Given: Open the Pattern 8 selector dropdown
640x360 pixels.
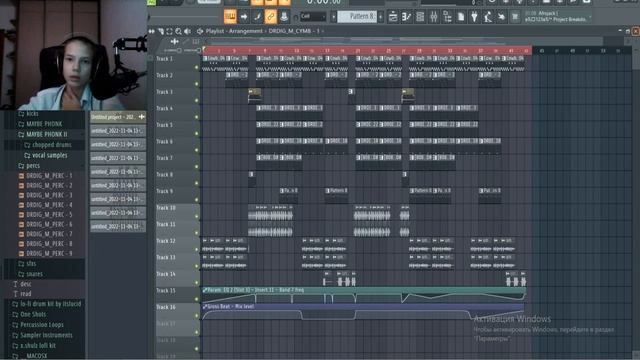Looking at the screenshot, I should click(x=358, y=17).
